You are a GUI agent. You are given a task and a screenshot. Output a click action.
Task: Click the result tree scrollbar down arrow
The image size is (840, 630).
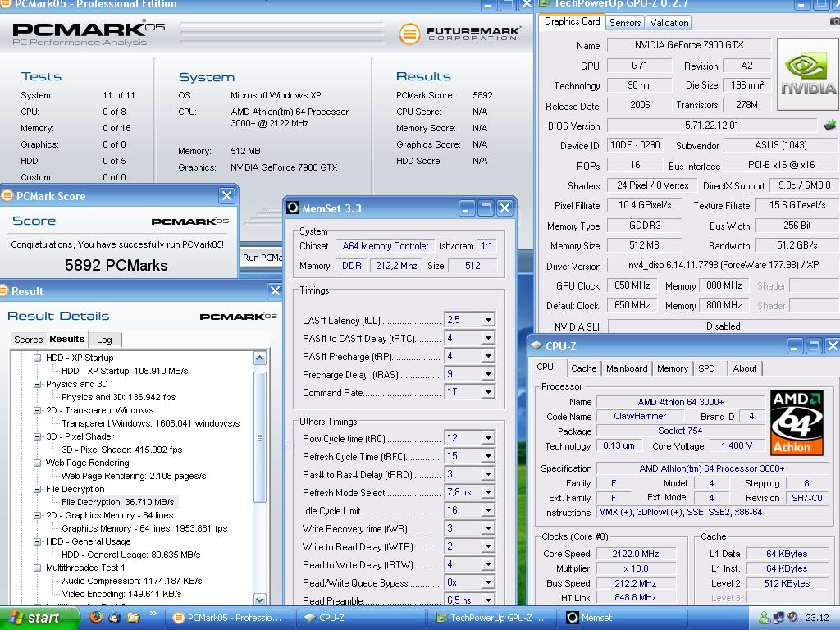(260, 599)
